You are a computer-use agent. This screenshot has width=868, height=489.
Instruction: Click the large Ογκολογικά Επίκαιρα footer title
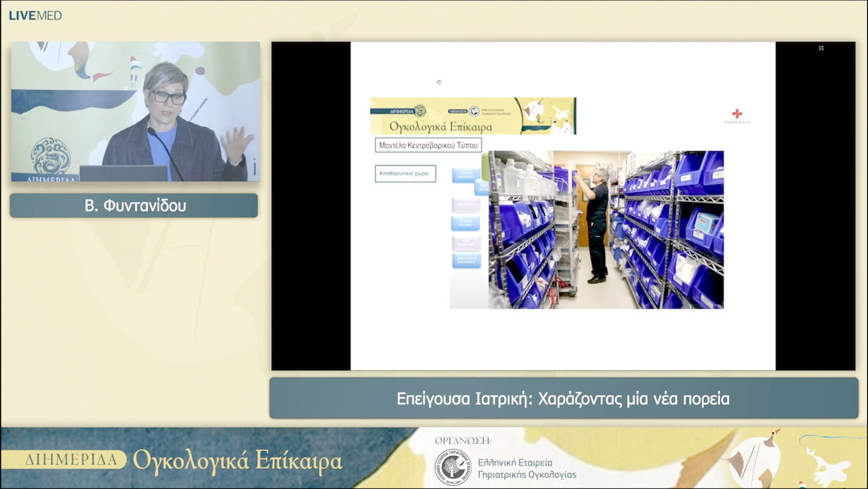point(237,461)
